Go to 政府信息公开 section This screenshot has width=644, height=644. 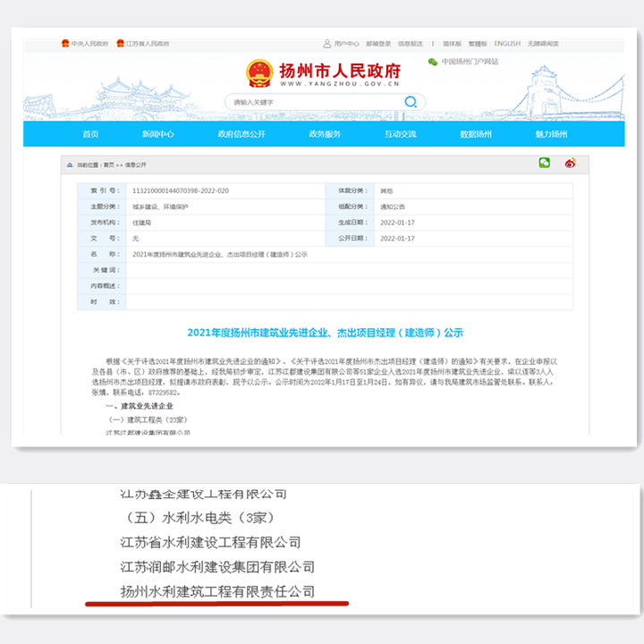[241, 134]
